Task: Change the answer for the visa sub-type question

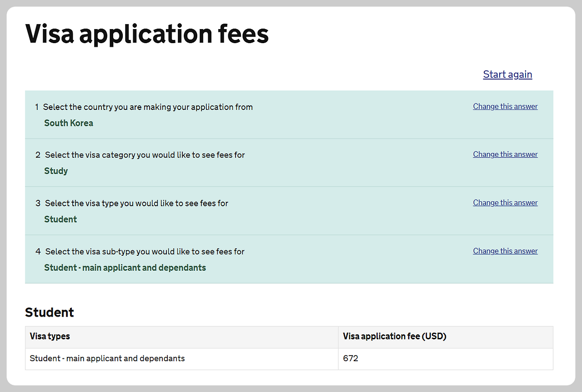Action: [505, 251]
